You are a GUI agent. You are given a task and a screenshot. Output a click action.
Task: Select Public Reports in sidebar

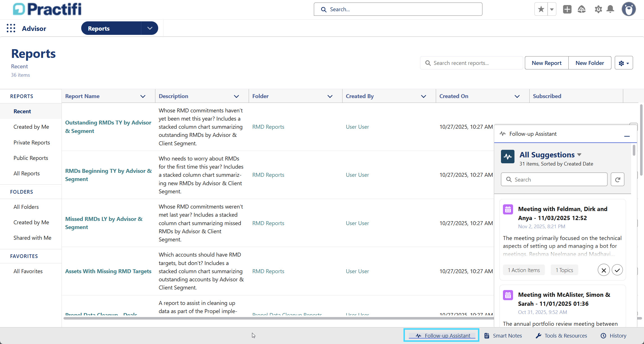point(31,158)
